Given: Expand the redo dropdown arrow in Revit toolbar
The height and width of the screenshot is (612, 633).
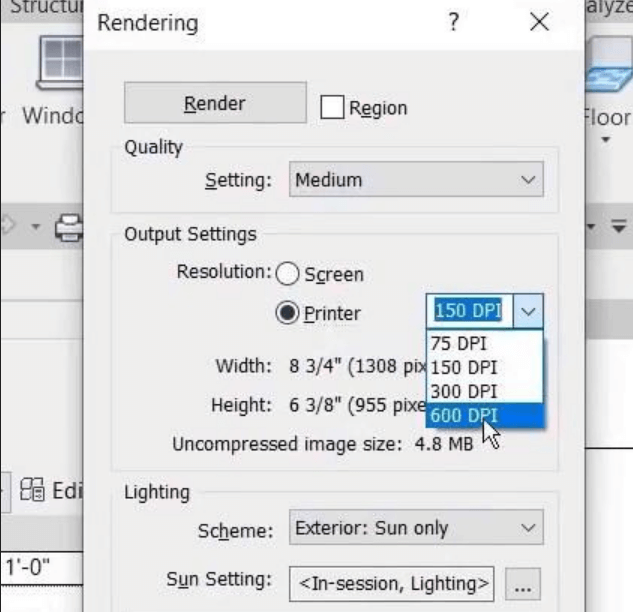Looking at the screenshot, I should (x=36, y=226).
